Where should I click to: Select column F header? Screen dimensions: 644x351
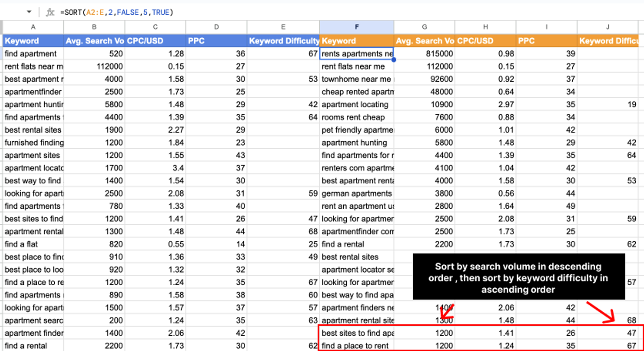pyautogui.click(x=356, y=27)
